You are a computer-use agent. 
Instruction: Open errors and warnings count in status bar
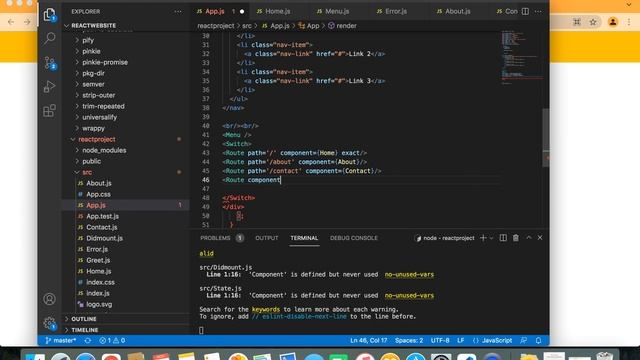(x=112, y=340)
